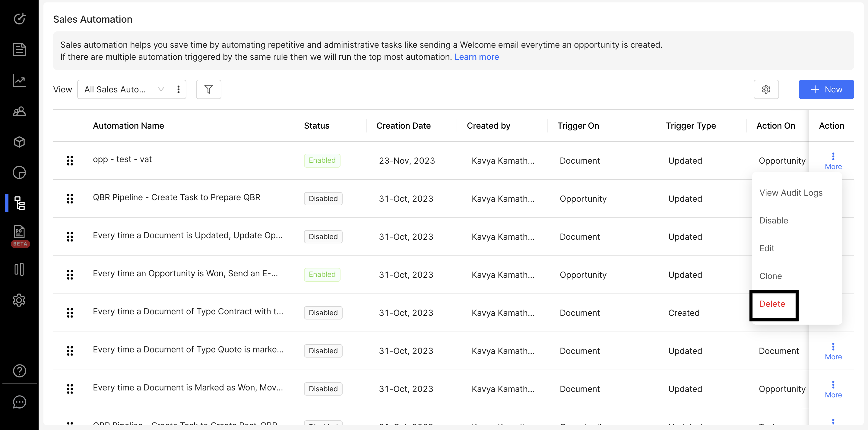This screenshot has width=868, height=430.
Task: Open the contacts people sidebar icon
Action: coord(19,111)
